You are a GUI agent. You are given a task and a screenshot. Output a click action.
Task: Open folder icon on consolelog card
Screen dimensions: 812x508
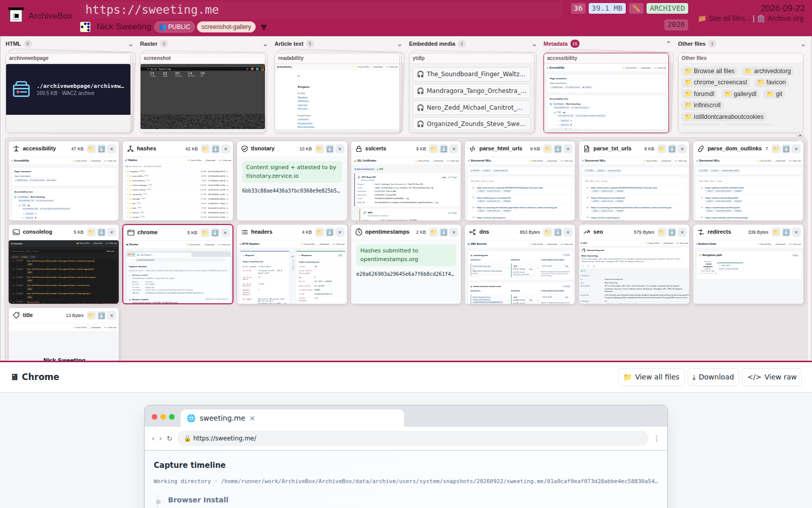click(91, 232)
